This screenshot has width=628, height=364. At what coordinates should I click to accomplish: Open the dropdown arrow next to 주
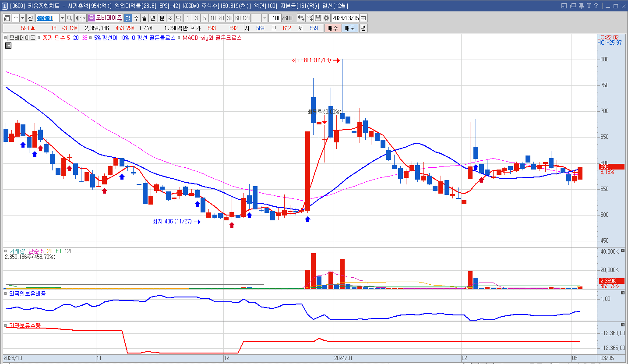pyautogui.click(x=22, y=18)
